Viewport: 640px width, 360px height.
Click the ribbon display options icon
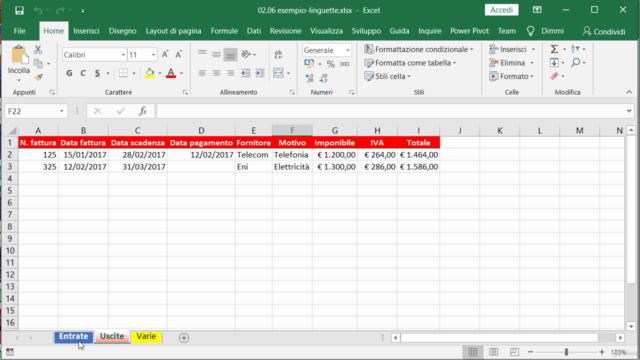(537, 10)
